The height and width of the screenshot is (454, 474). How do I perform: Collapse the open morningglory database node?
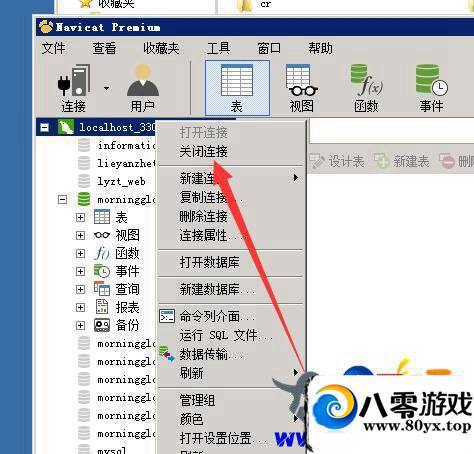point(62,199)
